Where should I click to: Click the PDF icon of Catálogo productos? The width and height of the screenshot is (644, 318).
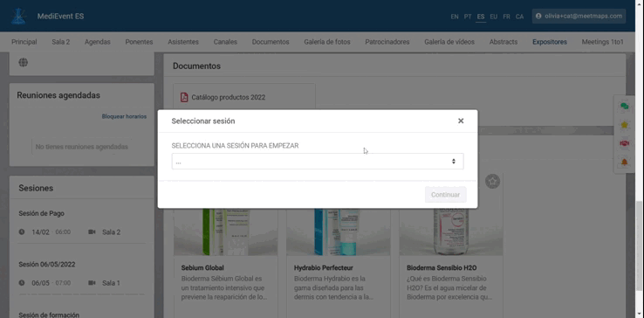tap(184, 98)
